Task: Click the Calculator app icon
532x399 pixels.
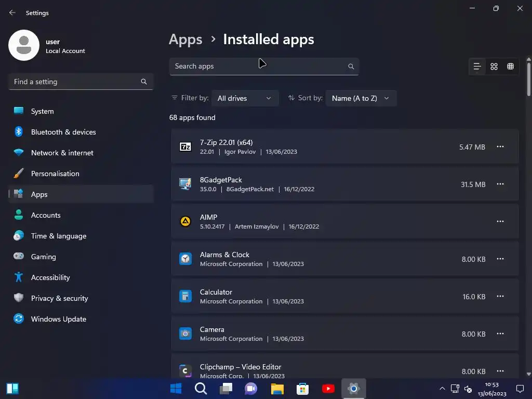Action: point(185,297)
